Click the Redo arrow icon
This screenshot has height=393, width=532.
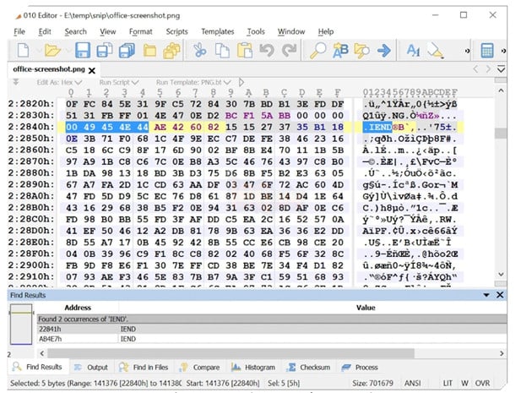pyautogui.click(x=289, y=51)
